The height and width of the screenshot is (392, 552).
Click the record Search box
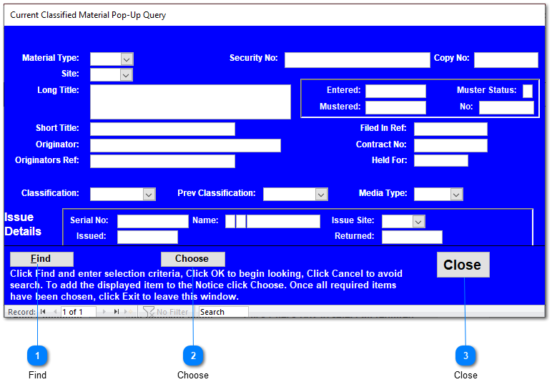[x=223, y=312]
